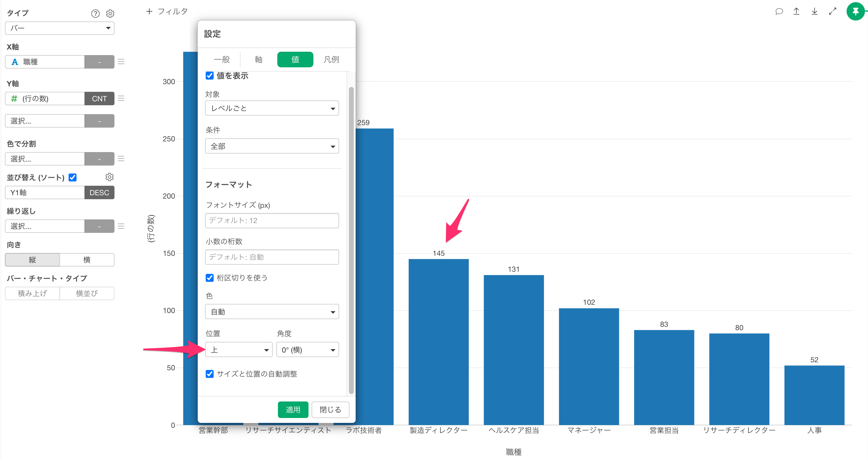Open 繰り返し menu icon
The height and width of the screenshot is (459, 868).
[x=121, y=226]
